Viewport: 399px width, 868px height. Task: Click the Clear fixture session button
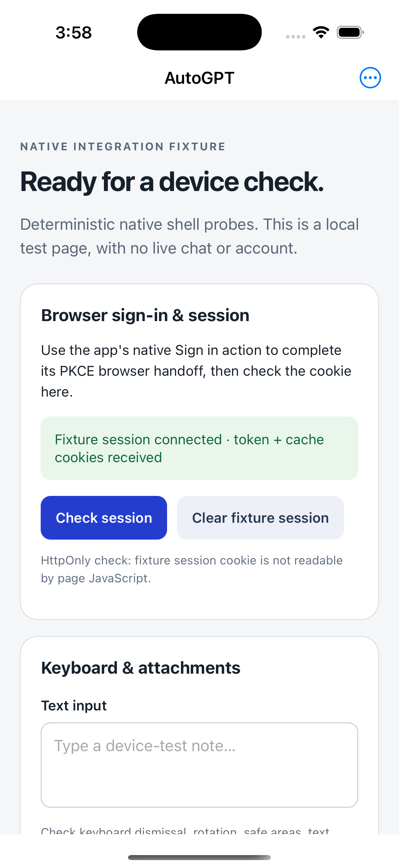260,517
